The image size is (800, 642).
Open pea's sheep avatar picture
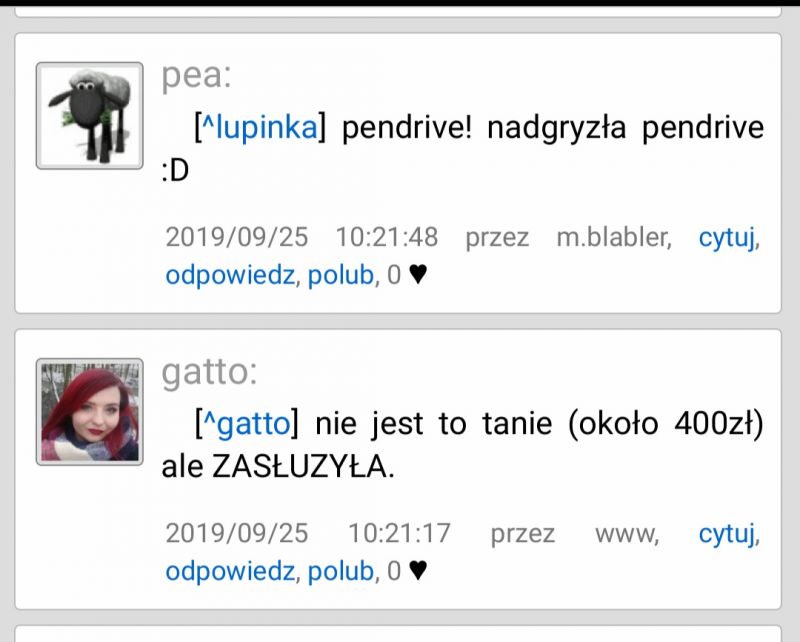pos(90,116)
